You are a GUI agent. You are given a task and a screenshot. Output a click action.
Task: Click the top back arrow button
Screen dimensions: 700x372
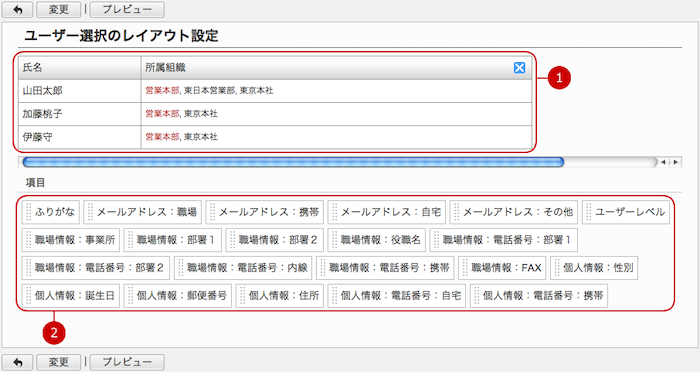[17, 9]
